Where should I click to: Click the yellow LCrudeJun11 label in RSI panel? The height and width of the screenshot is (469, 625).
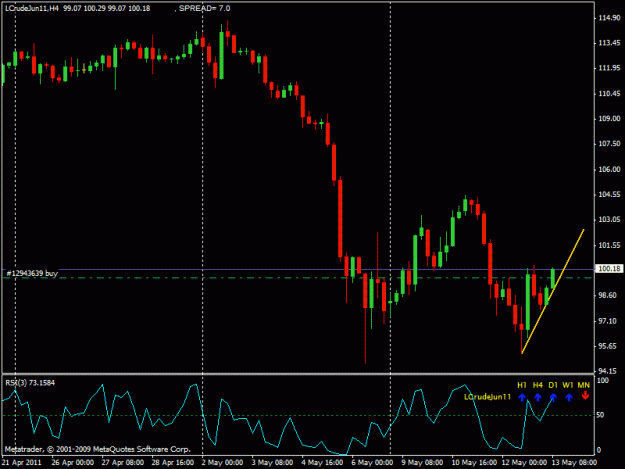pyautogui.click(x=487, y=397)
